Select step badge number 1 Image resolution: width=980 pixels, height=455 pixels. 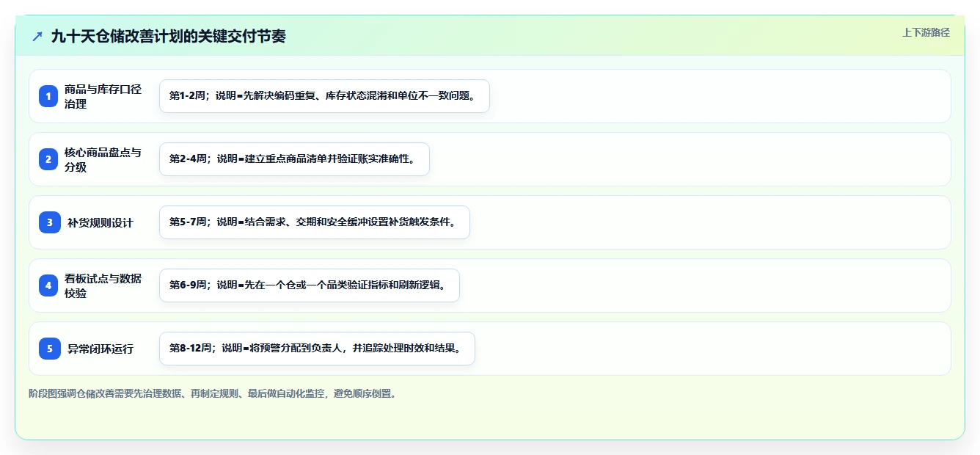(48, 96)
